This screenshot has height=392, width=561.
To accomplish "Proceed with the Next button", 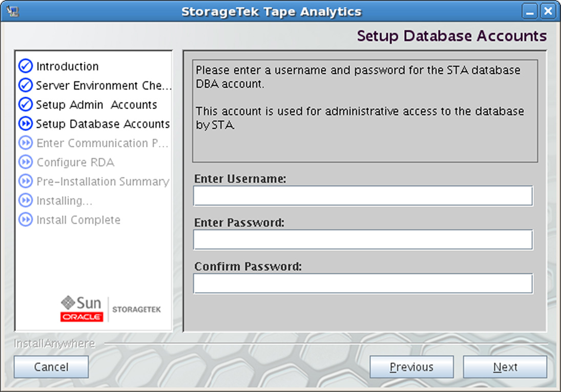I will point(505,367).
